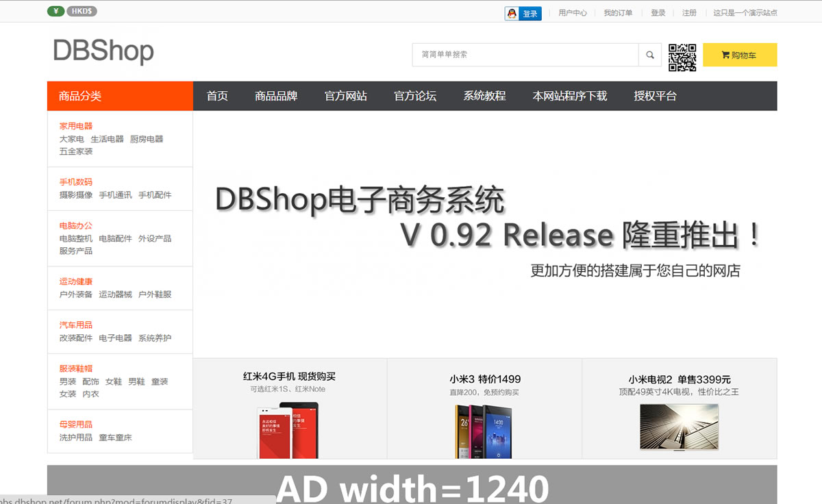This screenshot has height=504, width=822.
Task: Select 男装 subcategory
Action: coord(68,381)
